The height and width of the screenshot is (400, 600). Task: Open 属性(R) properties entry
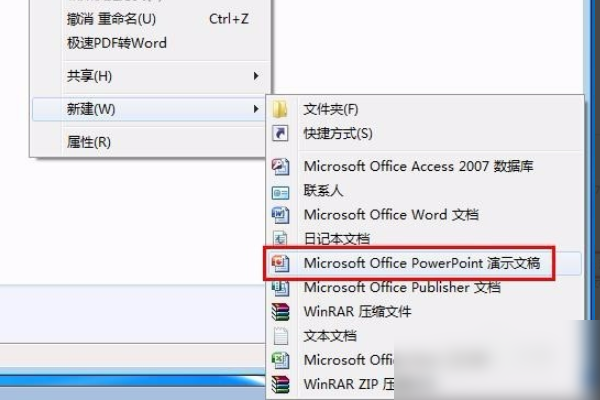pyautogui.click(x=149, y=142)
